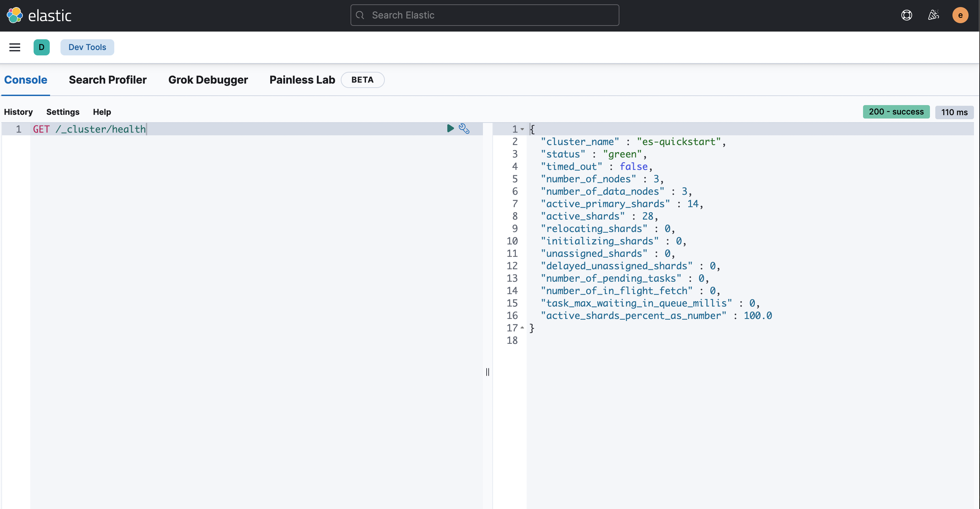Open the console Settings

tap(63, 112)
